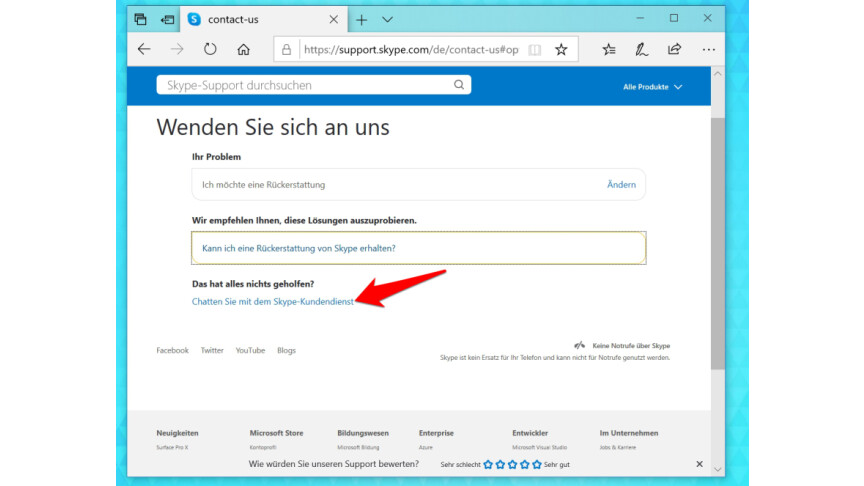Click the share page icon
Image resolution: width=864 pixels, height=486 pixels.
pos(674,49)
